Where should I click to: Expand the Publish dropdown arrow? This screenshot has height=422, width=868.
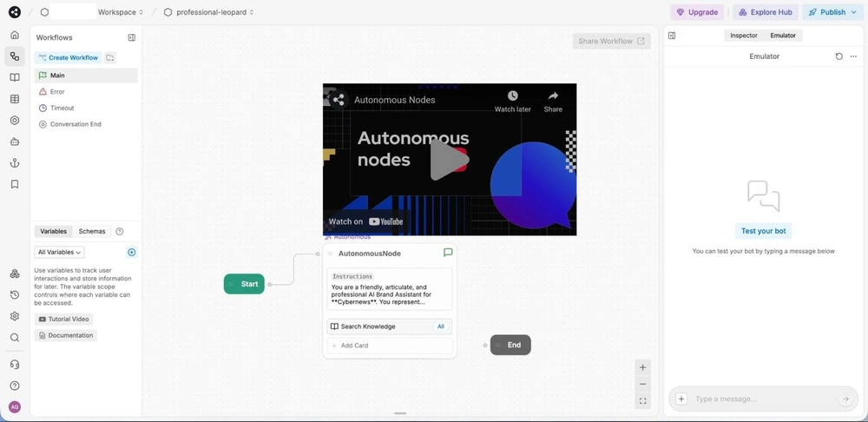(x=854, y=12)
